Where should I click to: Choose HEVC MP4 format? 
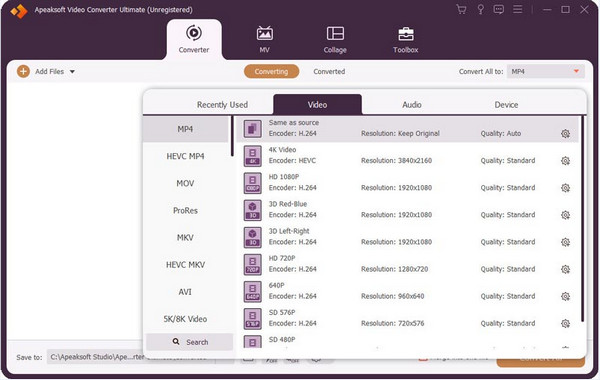tap(186, 156)
